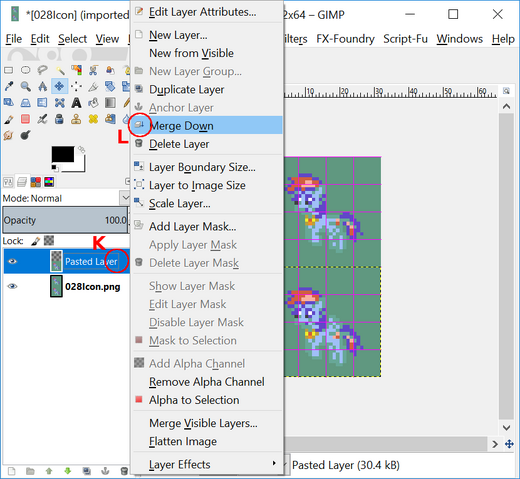Activate the Airbrush tool
The image size is (520, 479).
[x=42, y=119]
